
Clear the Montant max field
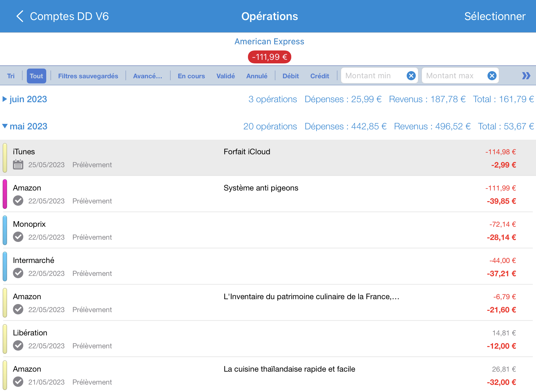point(492,76)
